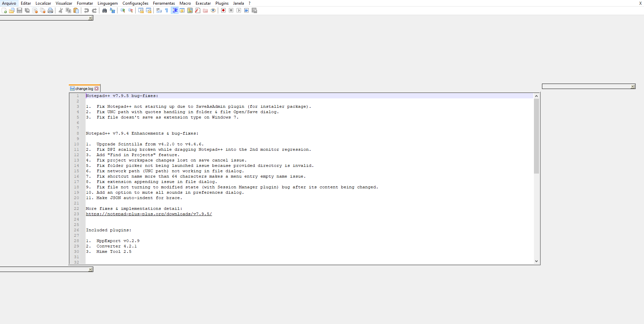The image size is (644, 324).
Task: Toggle word wrap on the toolbar
Action: 158,10
